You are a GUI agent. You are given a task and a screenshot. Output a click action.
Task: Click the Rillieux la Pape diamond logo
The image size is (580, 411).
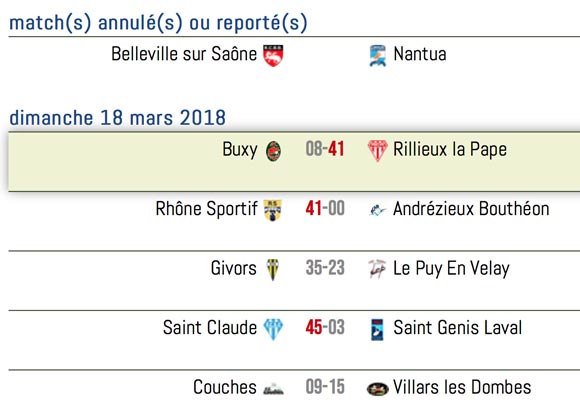click(377, 151)
